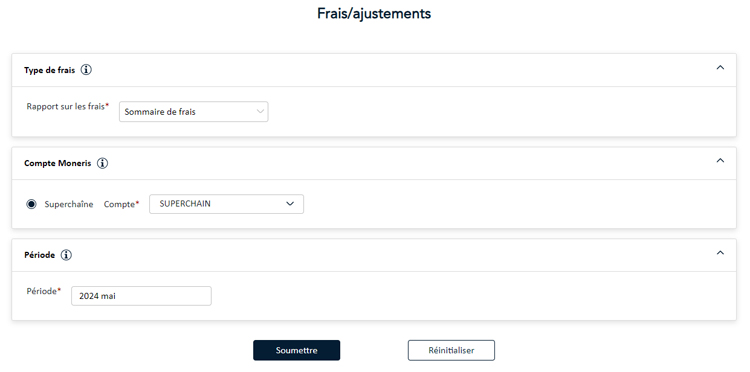
Task: Click the bold Période panel title
Action: [40, 255]
